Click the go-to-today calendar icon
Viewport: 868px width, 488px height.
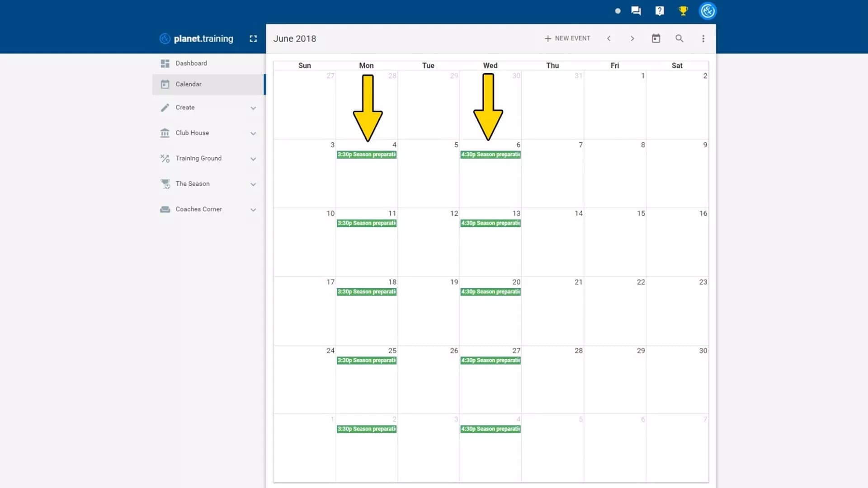point(656,39)
